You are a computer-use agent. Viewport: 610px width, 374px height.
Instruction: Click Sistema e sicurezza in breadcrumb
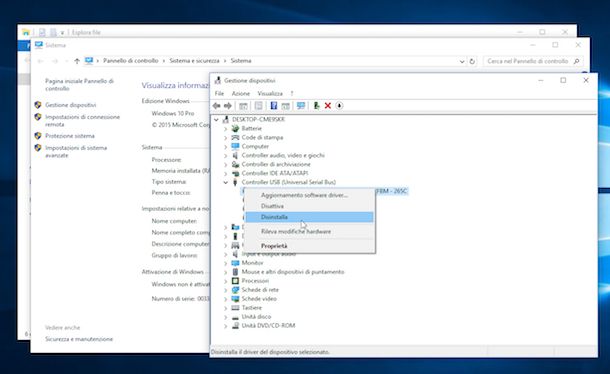195,61
